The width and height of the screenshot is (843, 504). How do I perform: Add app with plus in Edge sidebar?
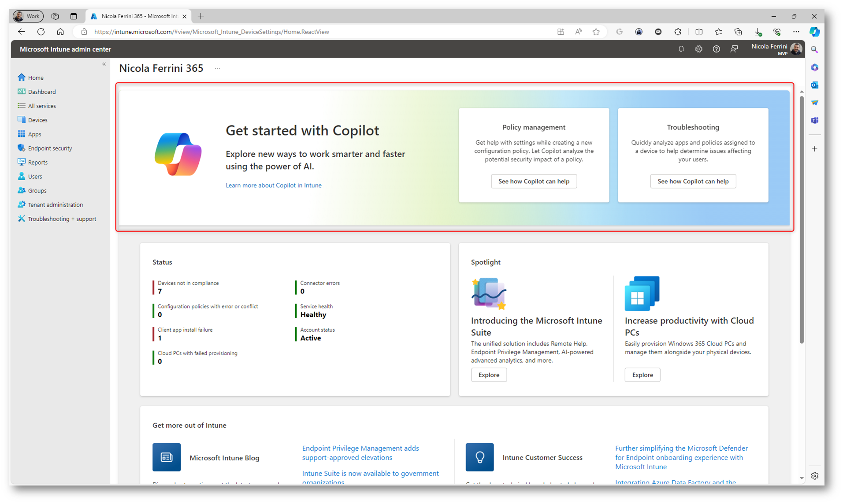tap(814, 149)
